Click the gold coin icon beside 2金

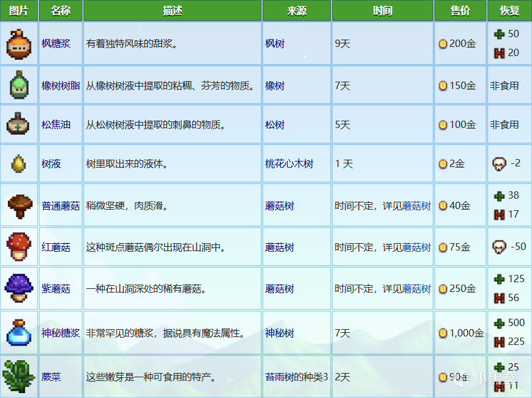(x=443, y=164)
